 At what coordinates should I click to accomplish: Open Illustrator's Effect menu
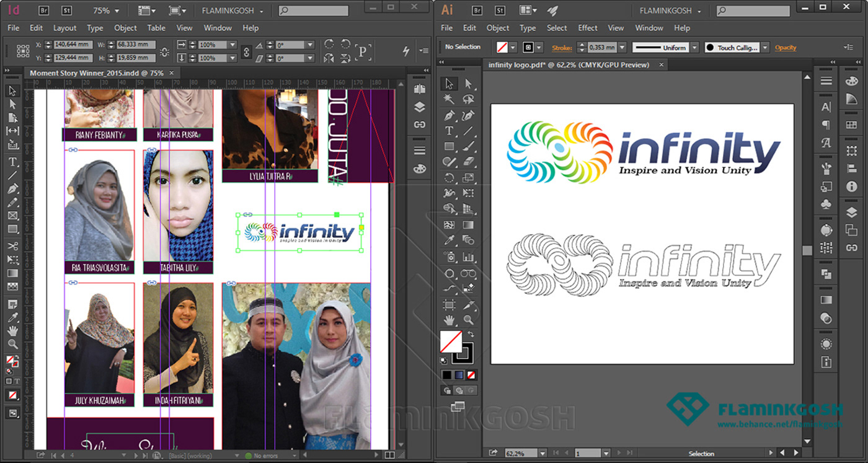click(587, 28)
